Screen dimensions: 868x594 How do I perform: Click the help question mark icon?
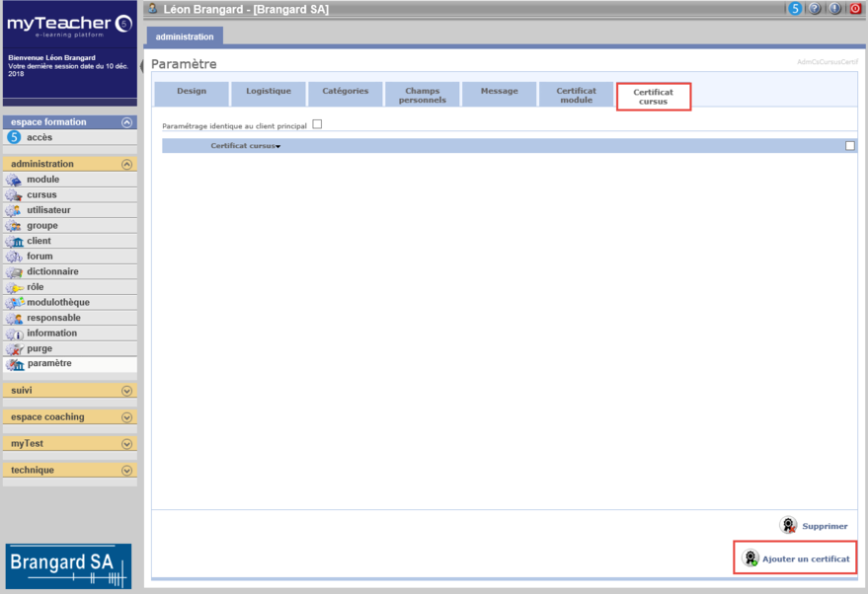click(x=815, y=9)
